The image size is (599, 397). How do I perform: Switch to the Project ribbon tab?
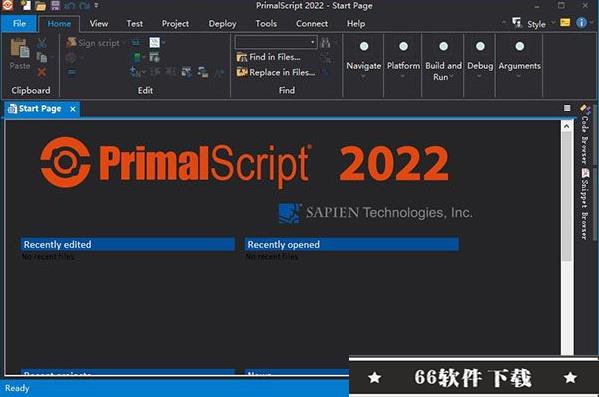pos(175,24)
